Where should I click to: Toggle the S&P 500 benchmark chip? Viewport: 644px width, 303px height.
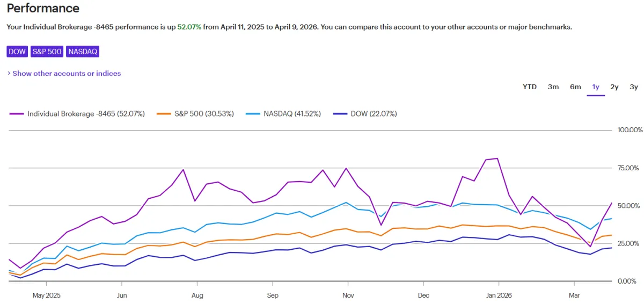pos(47,52)
